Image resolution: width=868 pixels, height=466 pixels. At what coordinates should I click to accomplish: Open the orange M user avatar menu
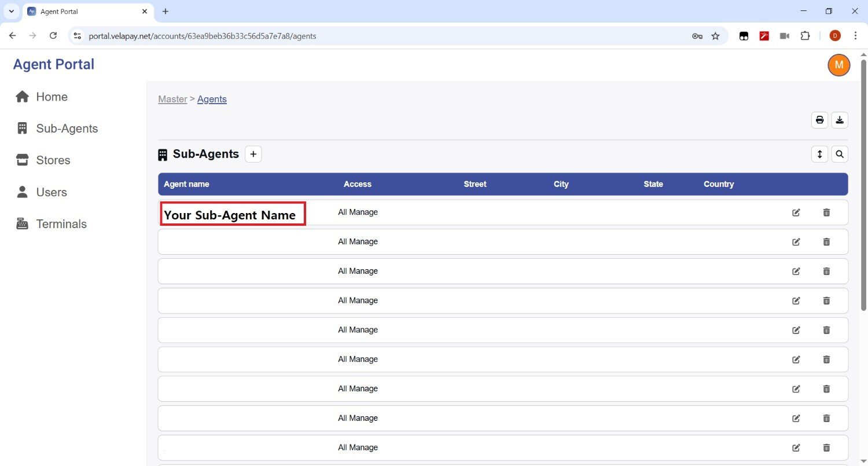[x=838, y=65]
